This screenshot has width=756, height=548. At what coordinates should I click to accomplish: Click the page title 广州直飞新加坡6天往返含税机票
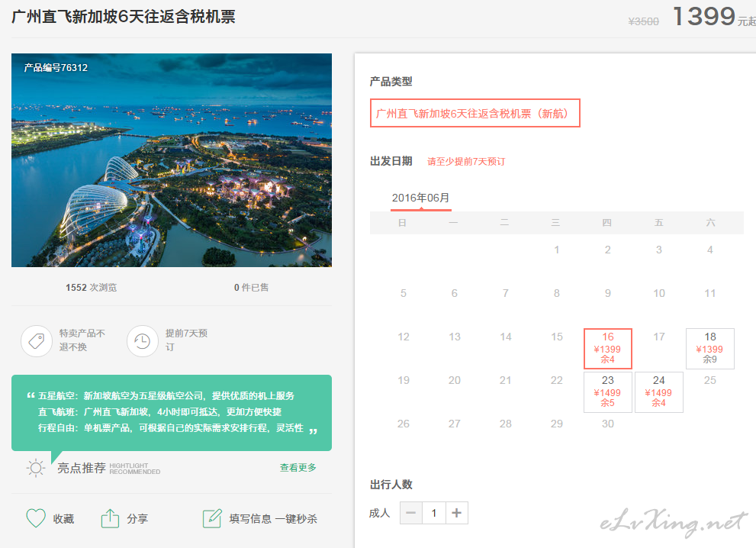point(123,17)
